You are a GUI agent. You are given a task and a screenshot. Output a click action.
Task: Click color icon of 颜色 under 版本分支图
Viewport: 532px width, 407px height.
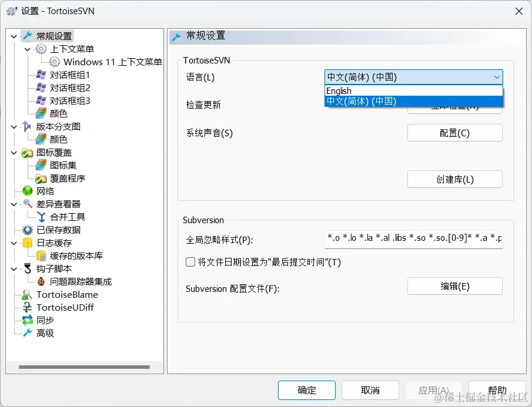click(41, 139)
